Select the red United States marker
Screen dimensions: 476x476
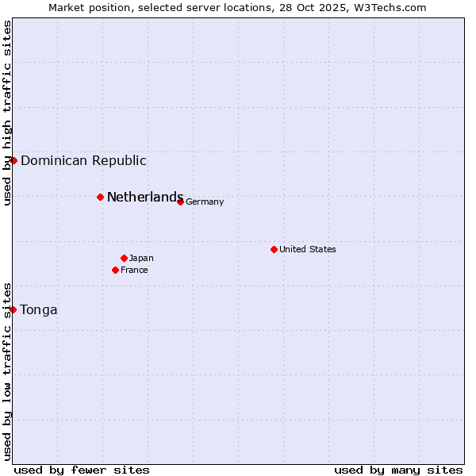(x=274, y=249)
